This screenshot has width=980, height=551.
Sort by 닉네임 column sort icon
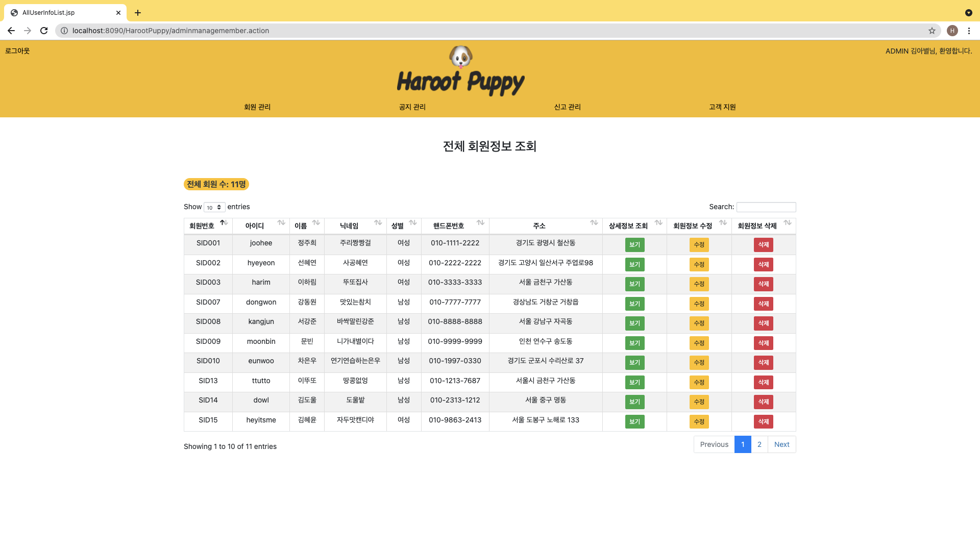click(x=378, y=223)
